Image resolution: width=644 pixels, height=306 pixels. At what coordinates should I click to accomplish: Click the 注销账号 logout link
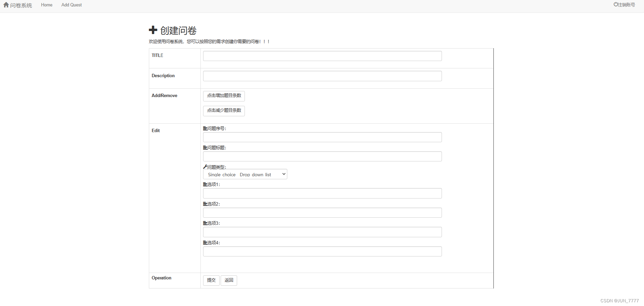(626, 5)
